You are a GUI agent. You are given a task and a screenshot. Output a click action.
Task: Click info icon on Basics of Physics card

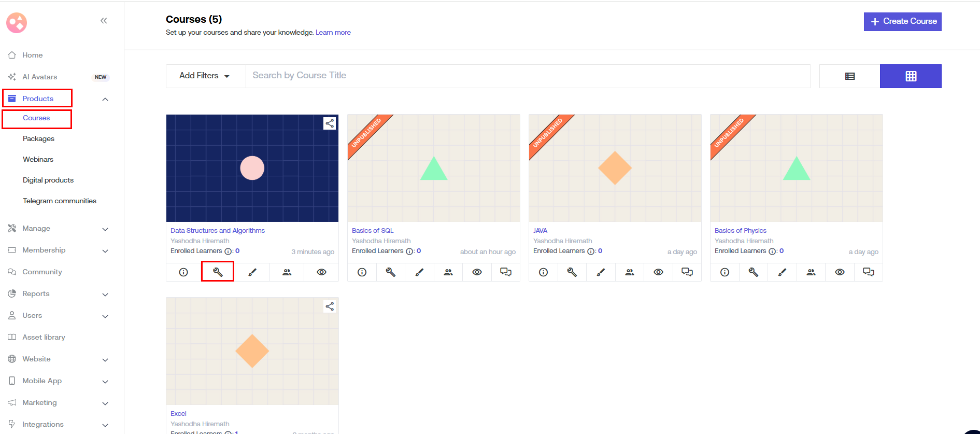[725, 272]
